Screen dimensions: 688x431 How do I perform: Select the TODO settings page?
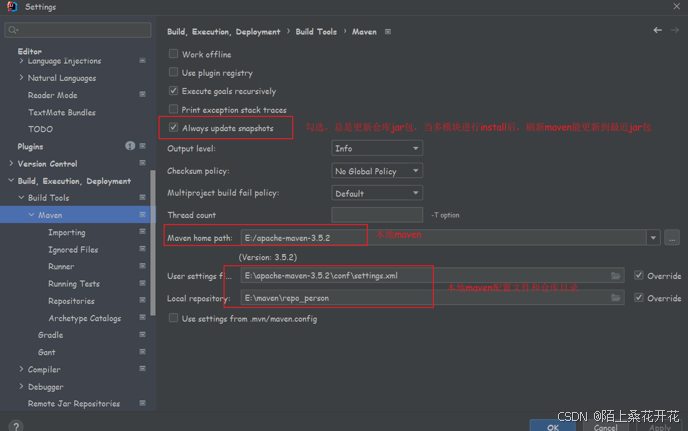tap(40, 129)
